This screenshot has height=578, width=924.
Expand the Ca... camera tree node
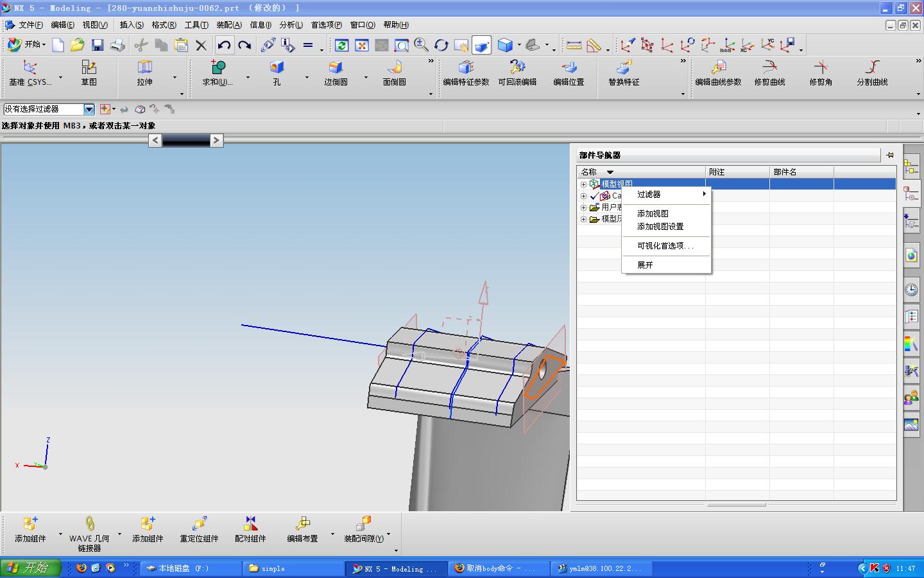click(583, 196)
